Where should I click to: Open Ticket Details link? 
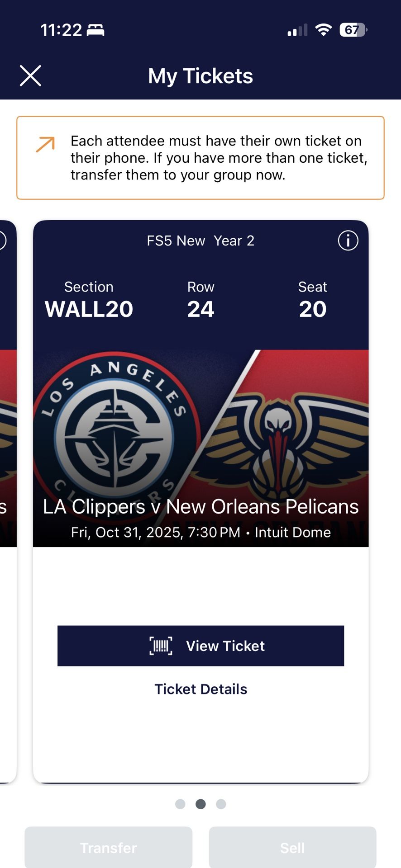pos(200,689)
